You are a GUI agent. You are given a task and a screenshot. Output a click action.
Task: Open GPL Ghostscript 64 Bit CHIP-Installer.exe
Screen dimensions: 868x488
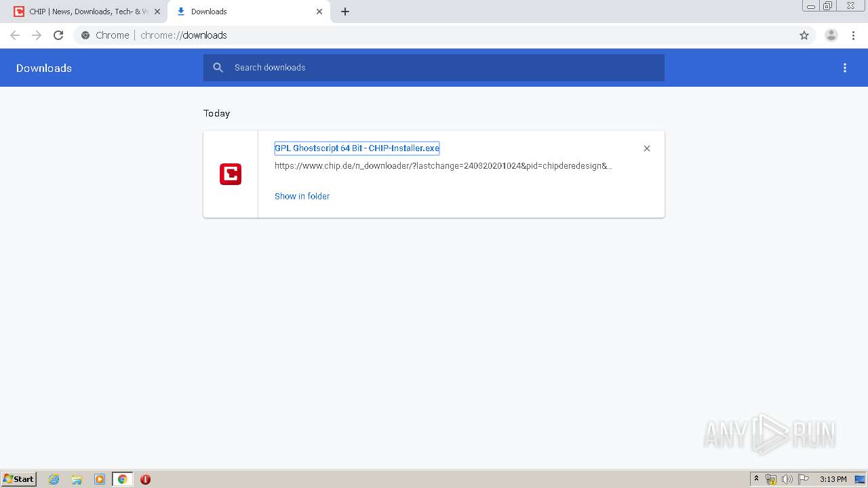(x=357, y=148)
